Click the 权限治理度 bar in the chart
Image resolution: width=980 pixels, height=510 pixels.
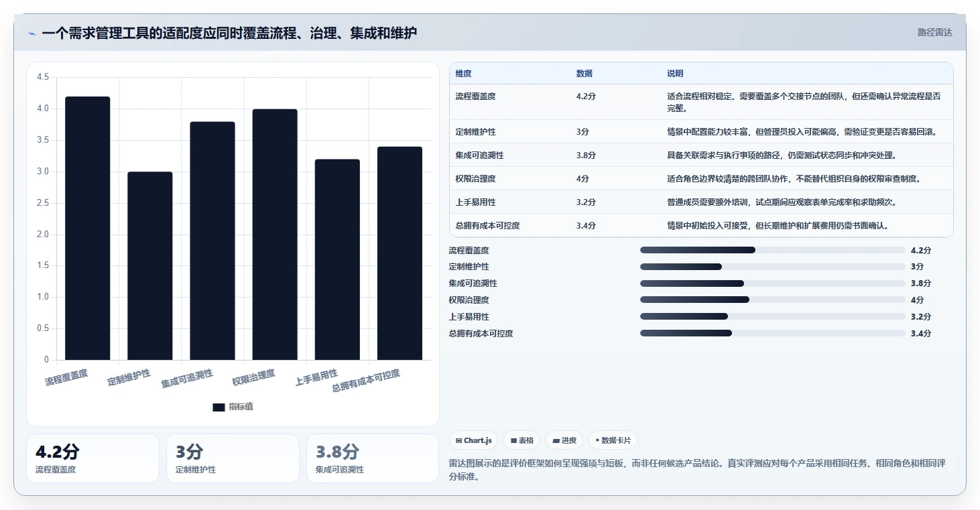[275, 235]
